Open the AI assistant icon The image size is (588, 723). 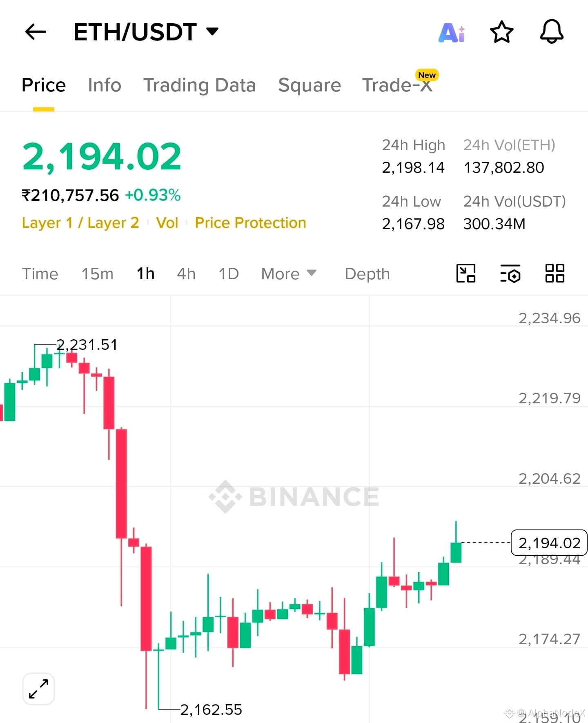tap(452, 32)
